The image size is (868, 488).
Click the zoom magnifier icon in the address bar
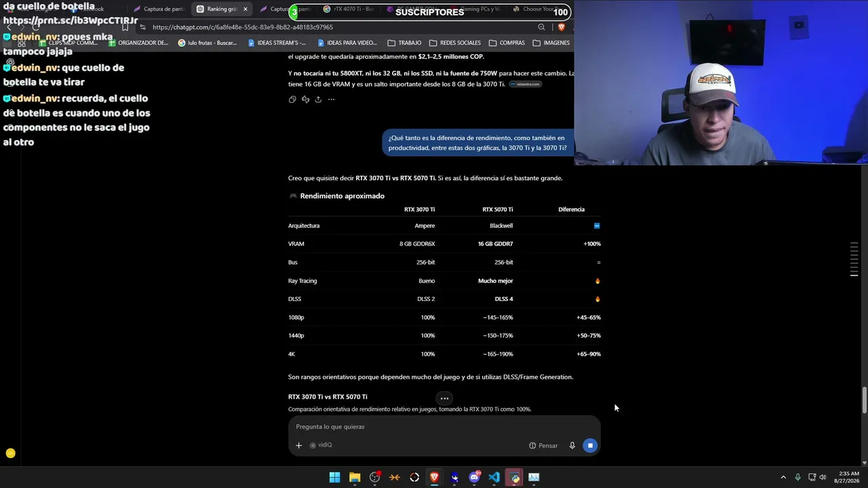point(541,27)
